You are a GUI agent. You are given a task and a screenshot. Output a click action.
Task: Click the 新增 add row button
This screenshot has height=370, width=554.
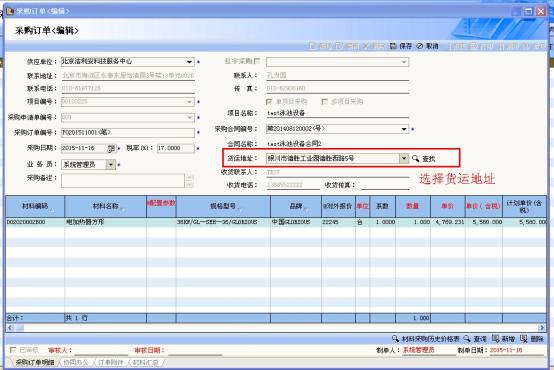(x=503, y=339)
